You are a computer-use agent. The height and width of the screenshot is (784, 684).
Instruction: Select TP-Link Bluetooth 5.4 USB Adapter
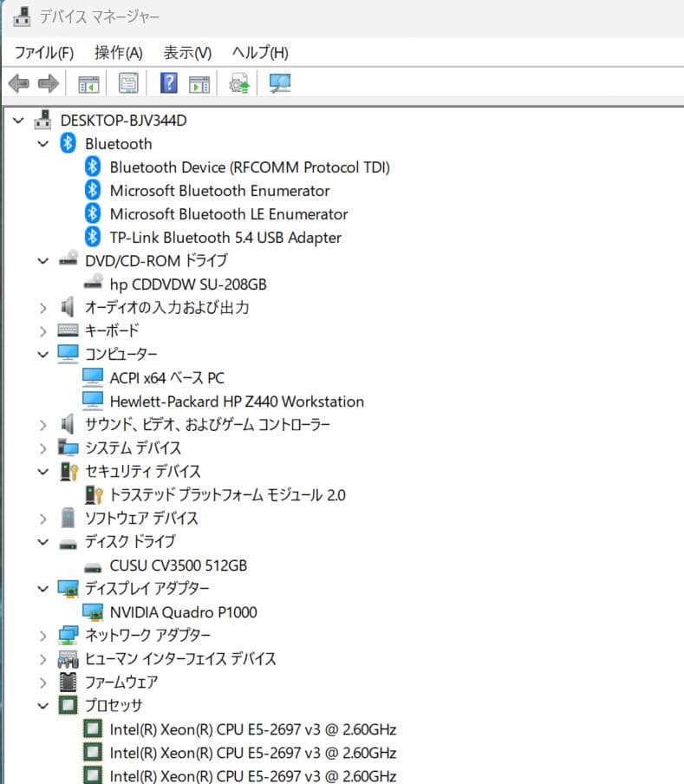pos(226,238)
